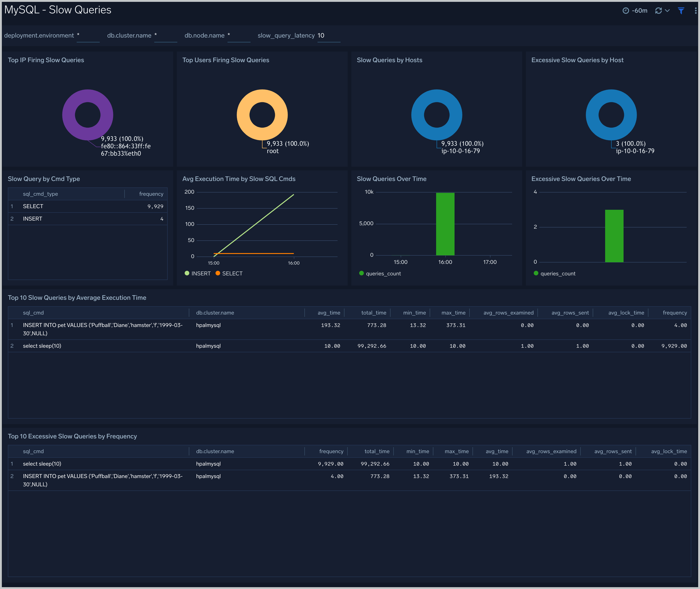Viewport: 700px width, 589px height.
Task: Click frequency 9,929.00 in Excessive Frequency table
Action: pos(331,464)
